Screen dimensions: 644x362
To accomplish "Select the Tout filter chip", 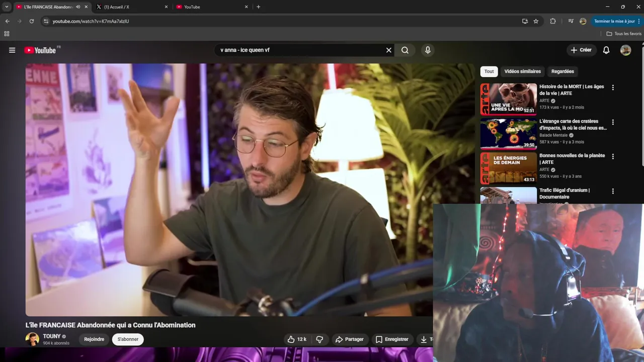I will (489, 71).
